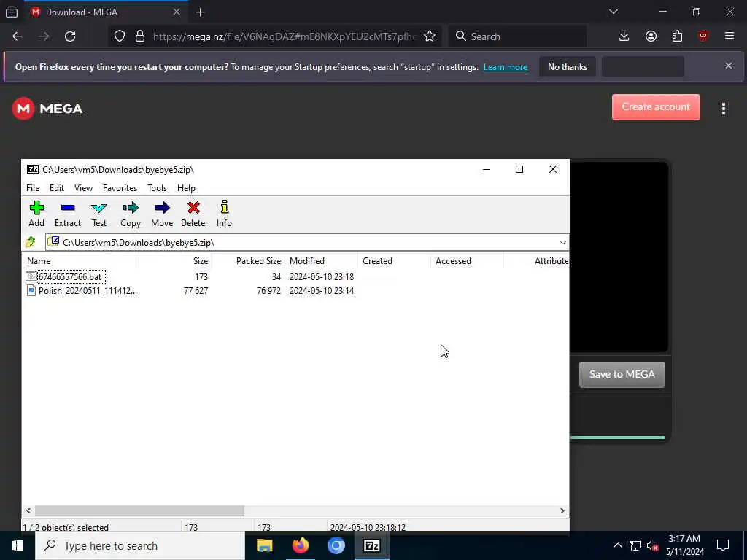Choose the Move toolbar icon
This screenshot has height=560, width=747.
point(162,214)
